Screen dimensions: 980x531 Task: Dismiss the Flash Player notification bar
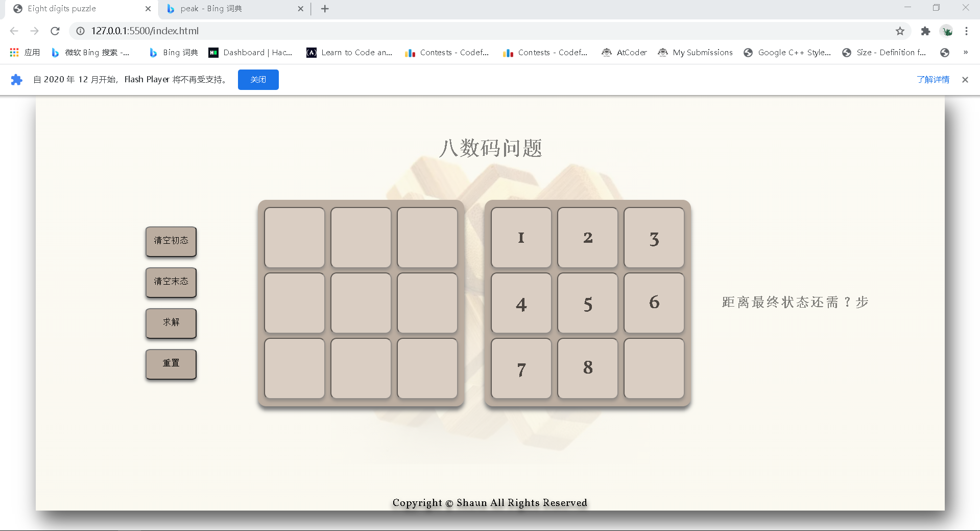pyautogui.click(x=965, y=80)
